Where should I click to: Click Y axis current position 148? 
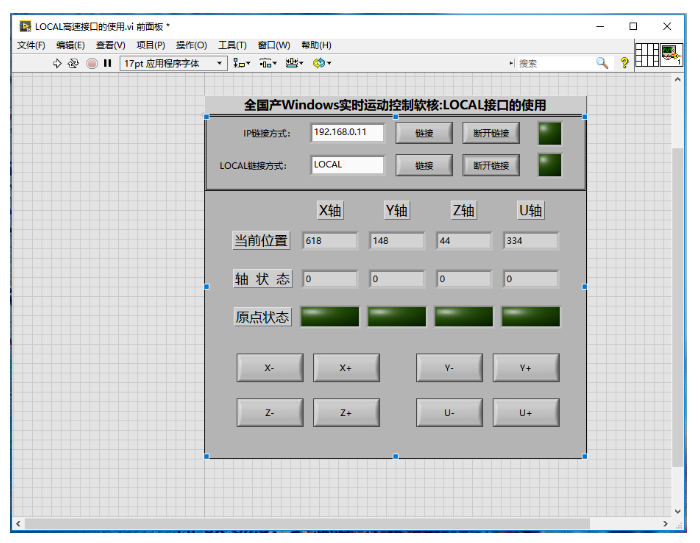[x=397, y=241]
